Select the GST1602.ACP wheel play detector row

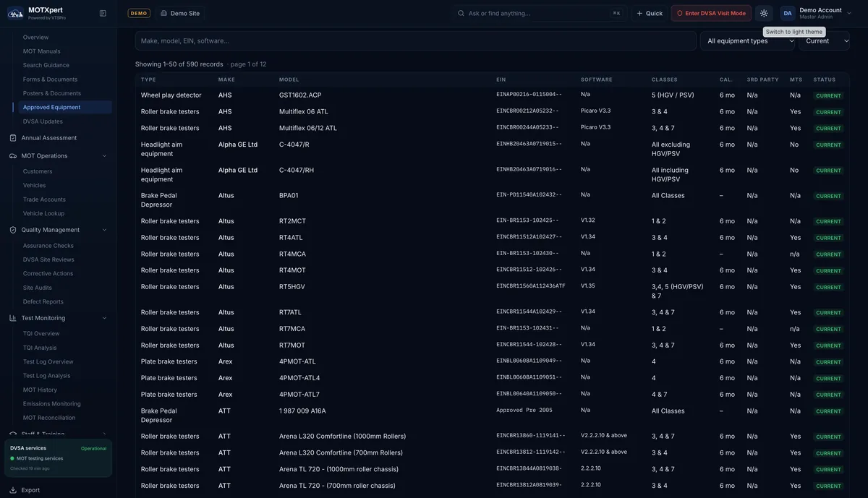tap(492, 95)
